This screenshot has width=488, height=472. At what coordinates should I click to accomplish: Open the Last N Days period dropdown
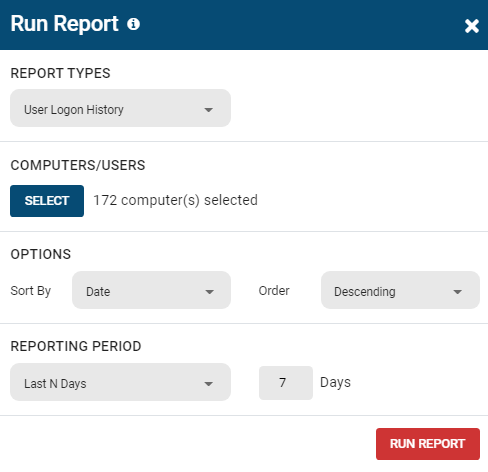click(120, 382)
